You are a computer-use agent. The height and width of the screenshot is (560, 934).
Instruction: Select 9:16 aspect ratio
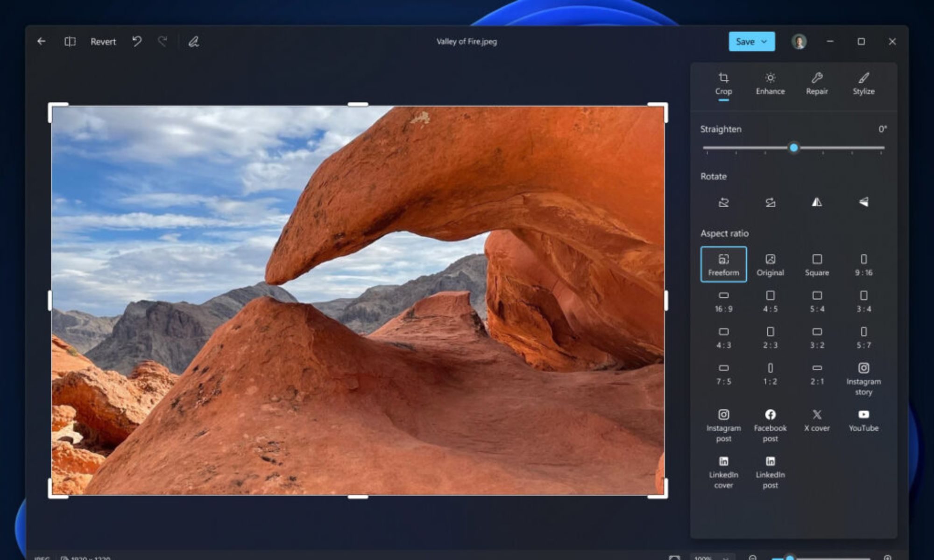tap(863, 265)
